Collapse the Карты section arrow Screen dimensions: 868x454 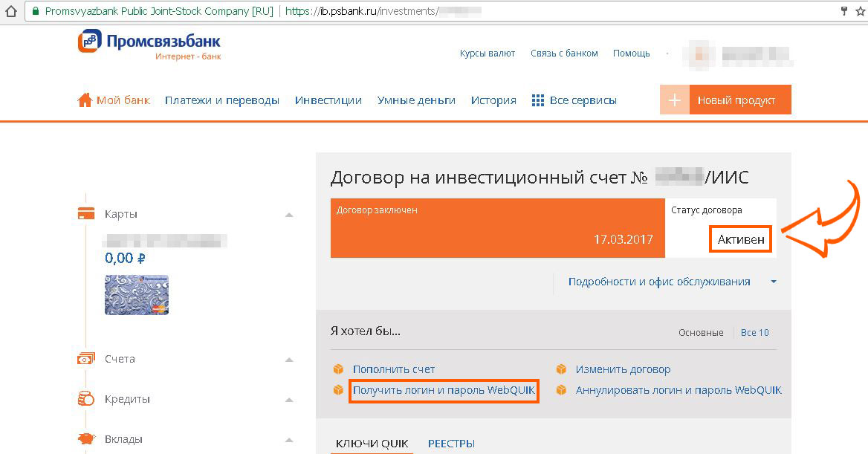(x=289, y=215)
